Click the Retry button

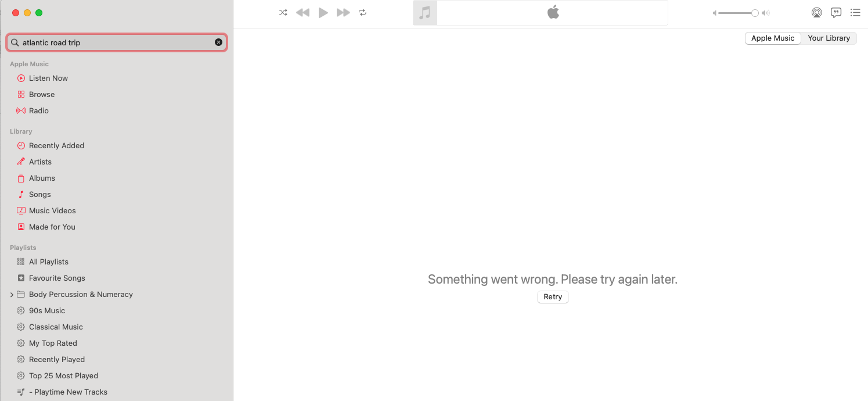coord(553,297)
